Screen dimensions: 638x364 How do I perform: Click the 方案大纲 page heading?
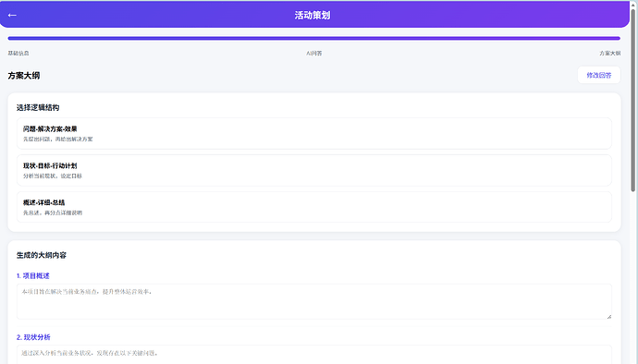click(24, 75)
